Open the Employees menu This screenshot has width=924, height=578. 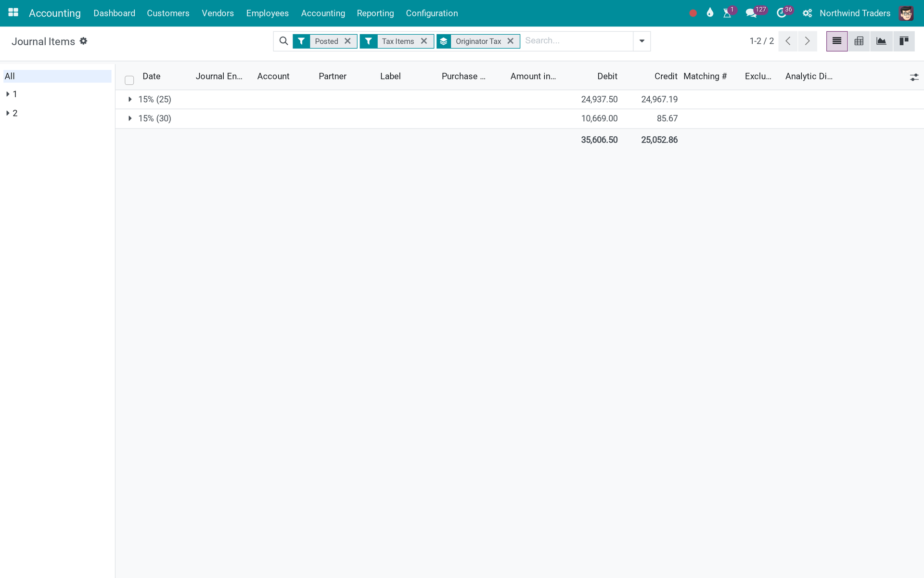pyautogui.click(x=267, y=13)
